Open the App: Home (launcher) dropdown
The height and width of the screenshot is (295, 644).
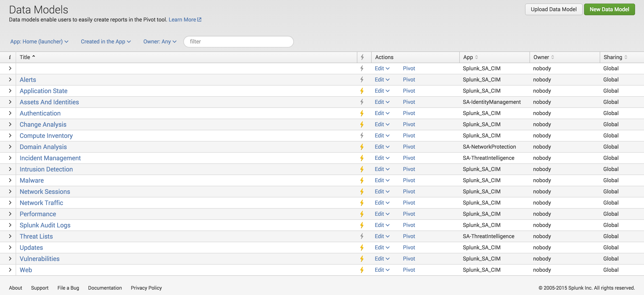(x=39, y=42)
